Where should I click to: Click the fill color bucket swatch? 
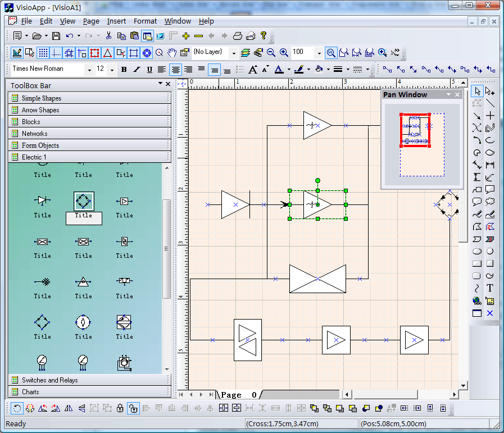pyautogui.click(x=319, y=70)
